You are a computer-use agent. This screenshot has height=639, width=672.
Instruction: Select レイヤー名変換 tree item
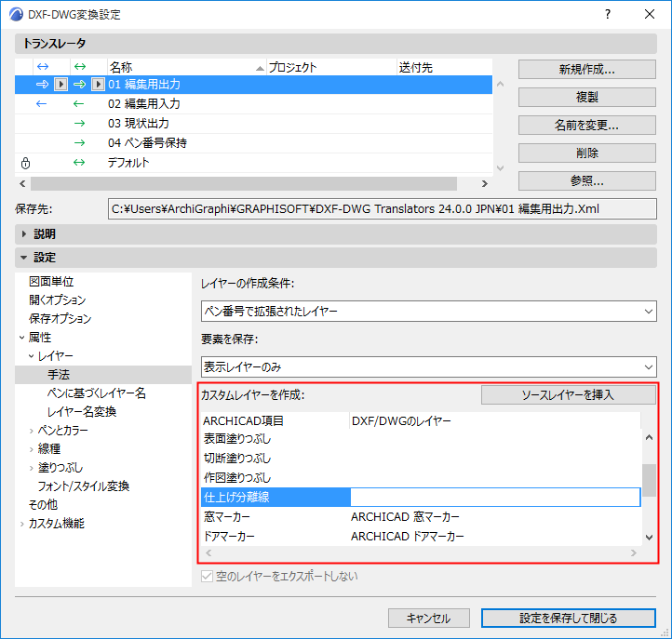point(82,412)
